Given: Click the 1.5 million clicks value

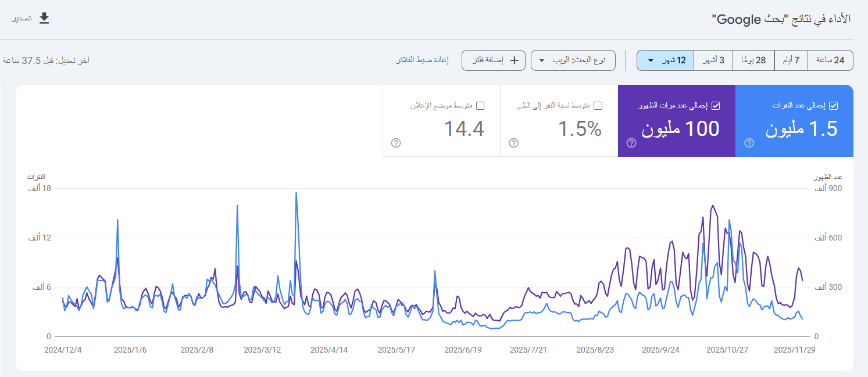Looking at the screenshot, I should pyautogui.click(x=801, y=129).
